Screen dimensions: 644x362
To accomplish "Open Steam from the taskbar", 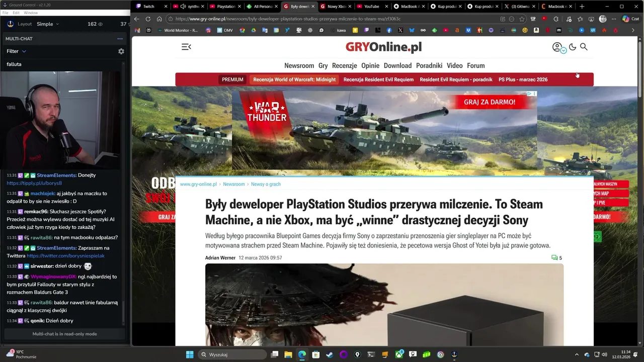I will tap(329, 354).
